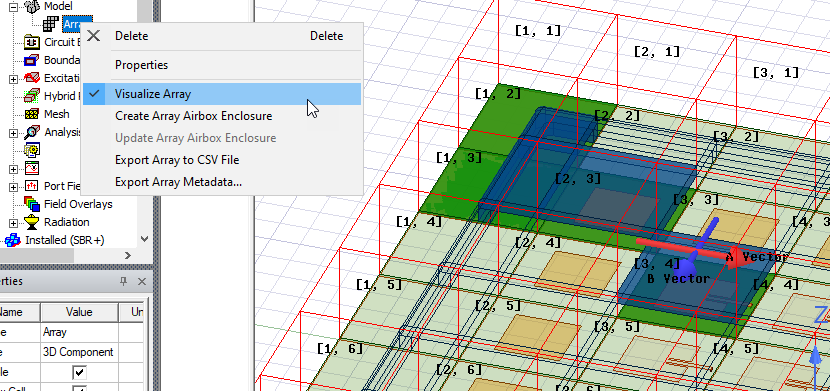Click the Name column header in Properties
The image size is (830, 391).
tap(20, 312)
